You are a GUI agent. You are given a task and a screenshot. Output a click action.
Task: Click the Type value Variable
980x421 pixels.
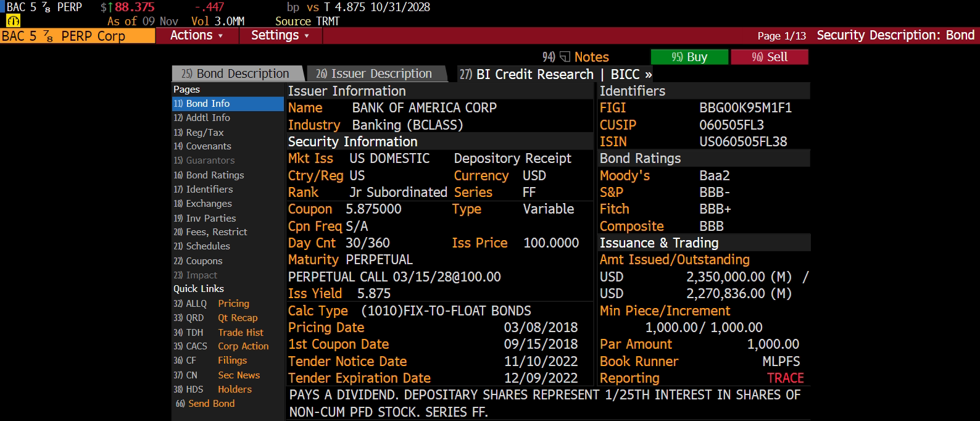click(549, 209)
